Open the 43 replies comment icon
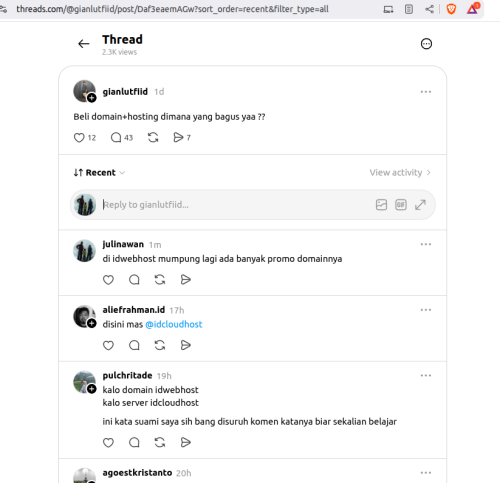The image size is (500, 483). click(x=116, y=137)
